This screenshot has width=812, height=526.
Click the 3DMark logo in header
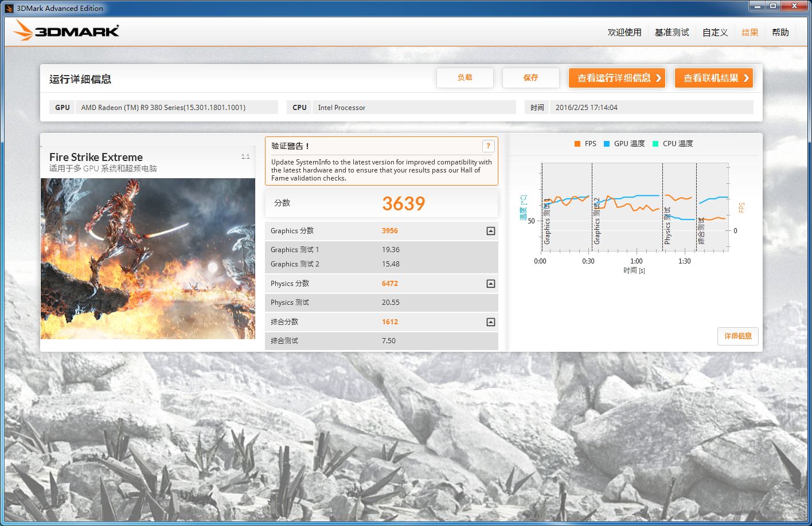coord(66,31)
